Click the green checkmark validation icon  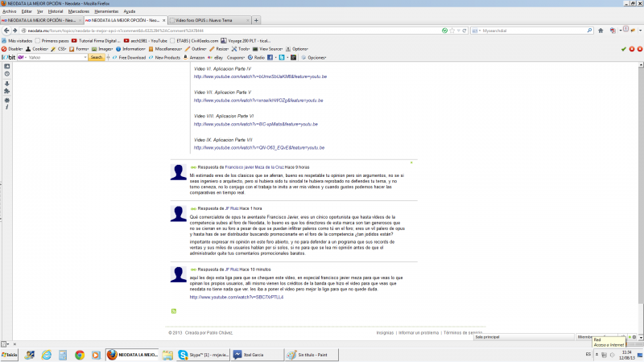[x=623, y=48]
